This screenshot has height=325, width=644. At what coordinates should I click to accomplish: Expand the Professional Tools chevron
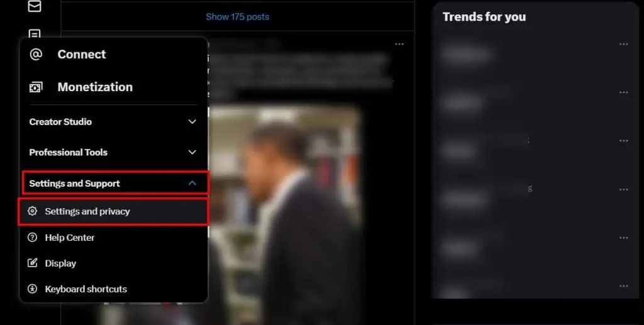192,152
